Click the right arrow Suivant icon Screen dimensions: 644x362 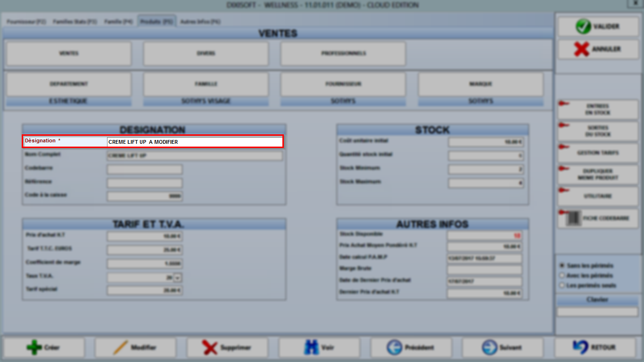pyautogui.click(x=489, y=348)
